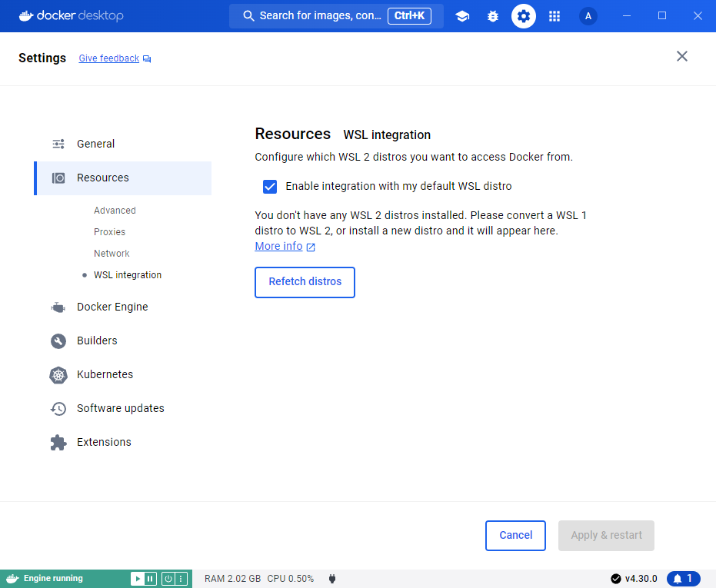Click the CPU 0.50% status text
716x588 pixels.
[291, 579]
